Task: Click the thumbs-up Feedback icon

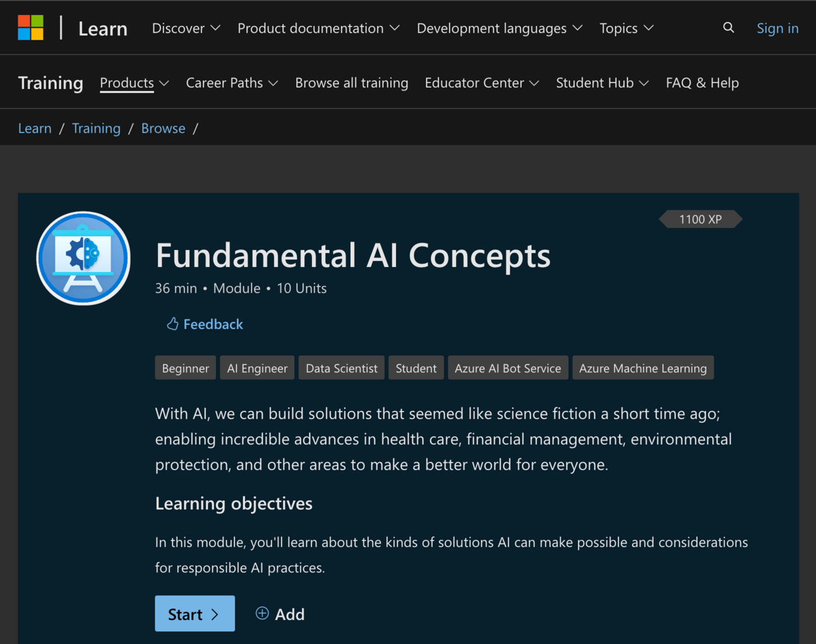Action: (172, 324)
